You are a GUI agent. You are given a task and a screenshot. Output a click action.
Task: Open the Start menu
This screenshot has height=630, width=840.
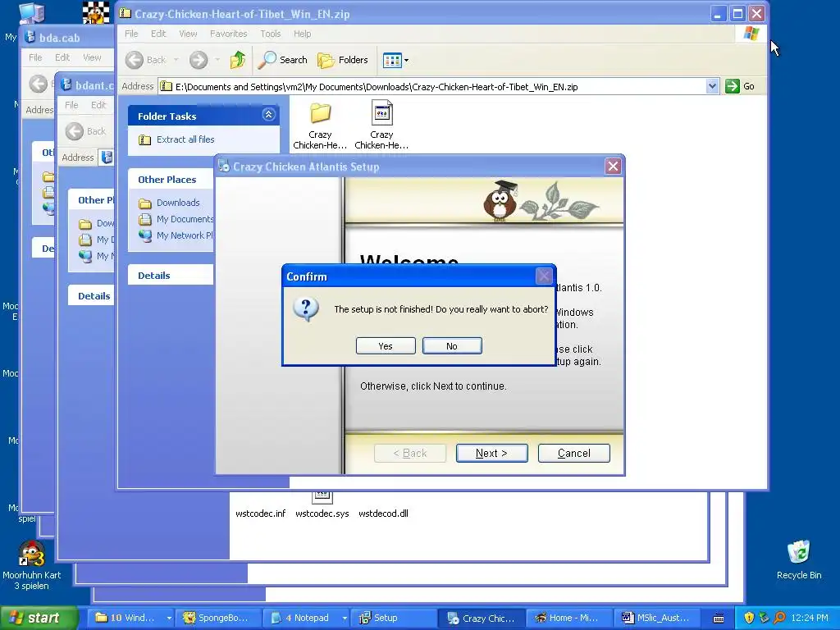[x=38, y=619]
